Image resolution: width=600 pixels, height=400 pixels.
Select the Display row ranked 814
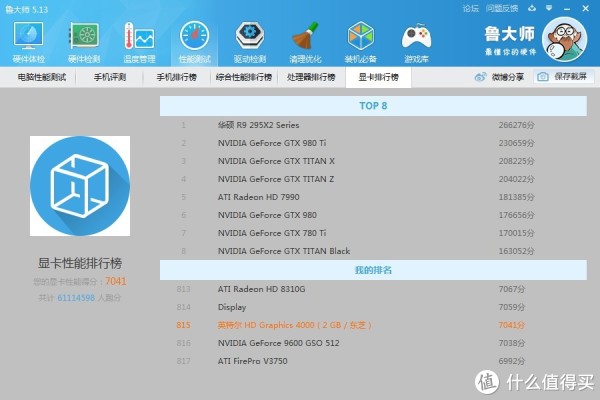click(373, 307)
